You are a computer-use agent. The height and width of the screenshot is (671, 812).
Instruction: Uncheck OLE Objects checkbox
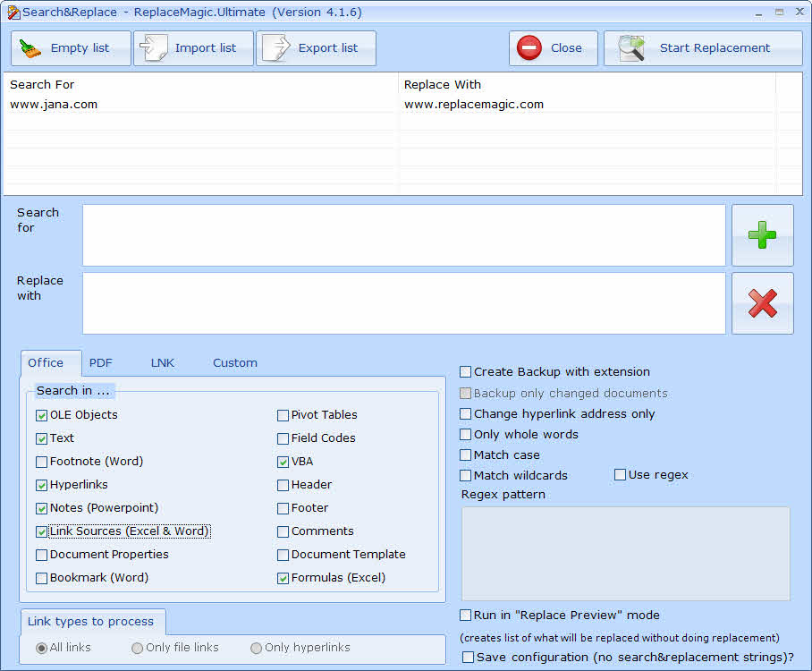(42, 415)
